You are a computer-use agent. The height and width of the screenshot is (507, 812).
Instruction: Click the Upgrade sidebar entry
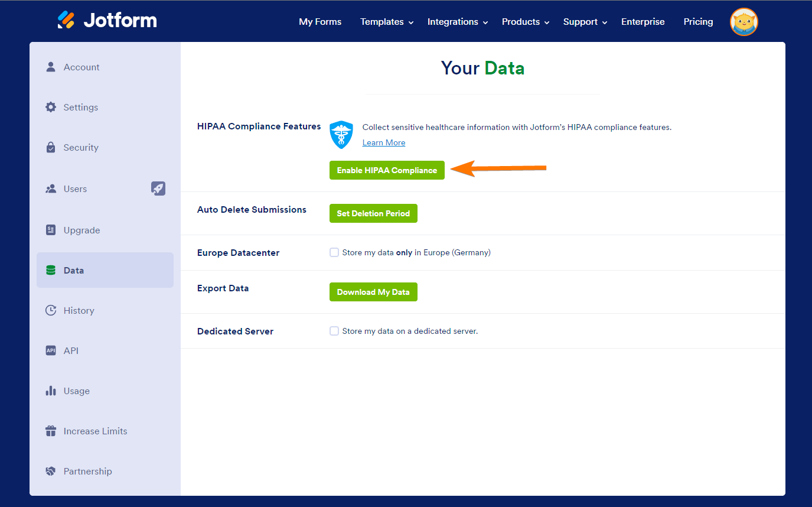point(81,230)
